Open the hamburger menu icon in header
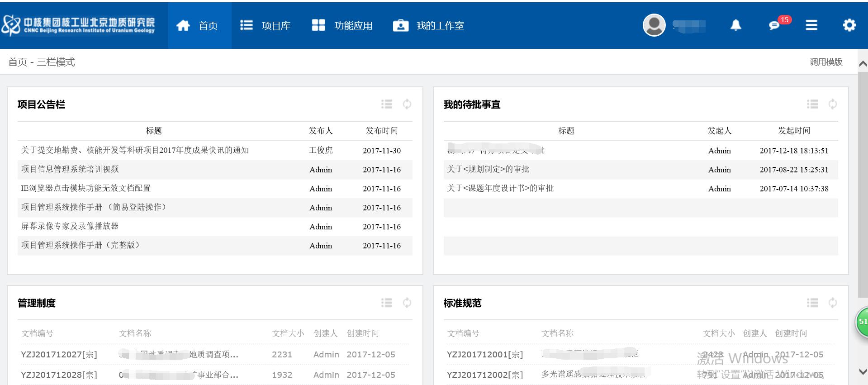 811,25
